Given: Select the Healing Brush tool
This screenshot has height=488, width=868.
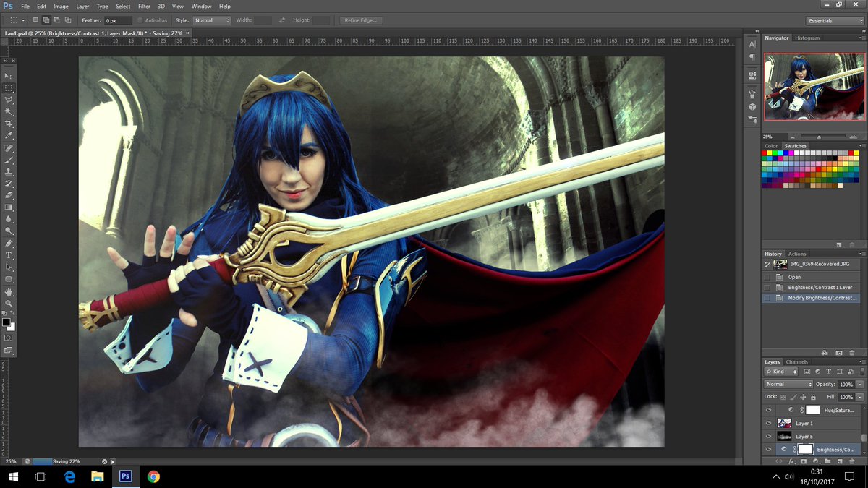Looking at the screenshot, I should (9, 148).
